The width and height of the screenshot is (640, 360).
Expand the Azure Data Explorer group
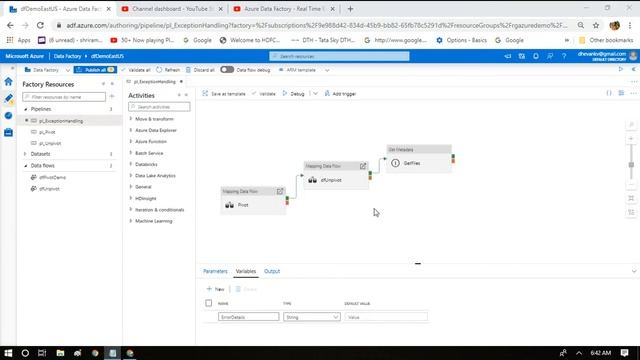[131, 130]
